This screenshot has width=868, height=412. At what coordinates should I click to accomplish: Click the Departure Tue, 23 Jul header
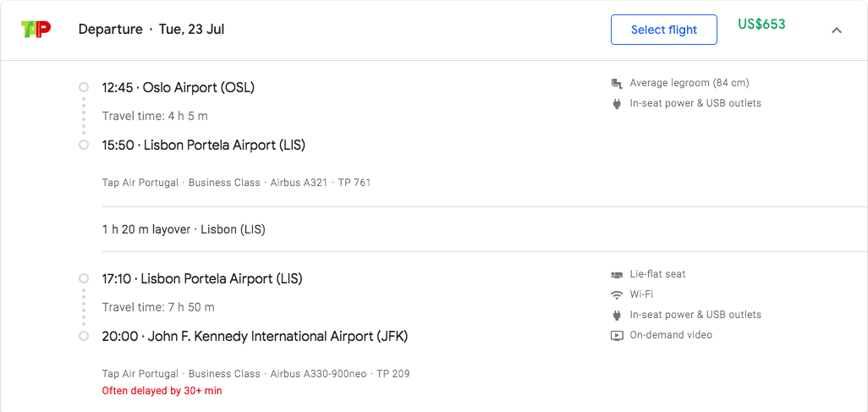point(151,30)
